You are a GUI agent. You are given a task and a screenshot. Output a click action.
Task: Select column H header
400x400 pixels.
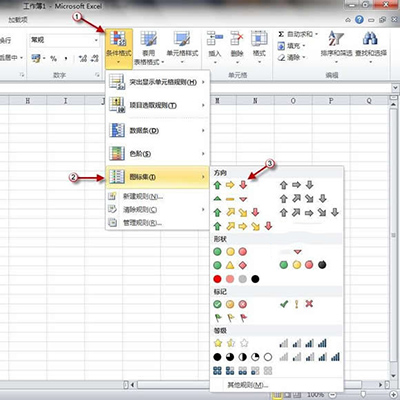[x=28, y=101]
